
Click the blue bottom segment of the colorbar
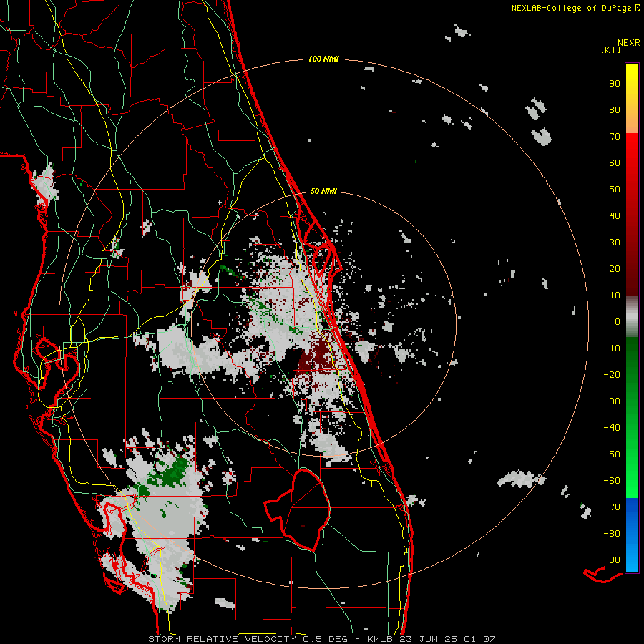point(632,535)
